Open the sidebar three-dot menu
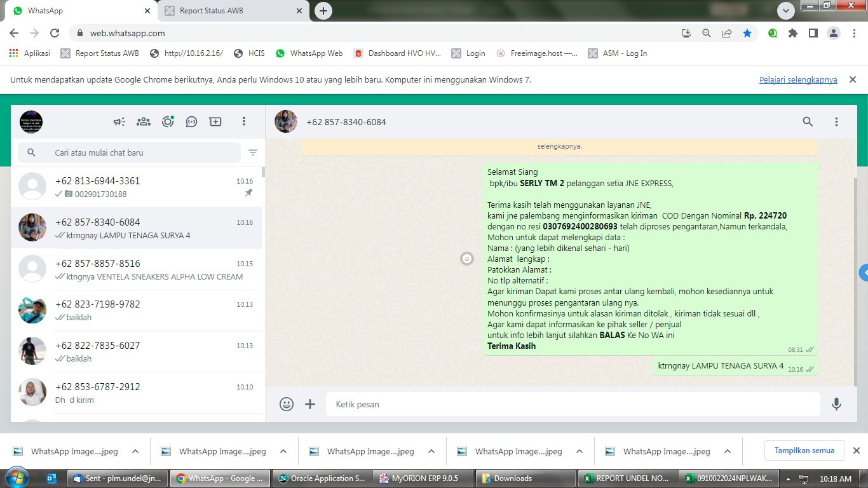The image size is (868, 488). point(243,121)
